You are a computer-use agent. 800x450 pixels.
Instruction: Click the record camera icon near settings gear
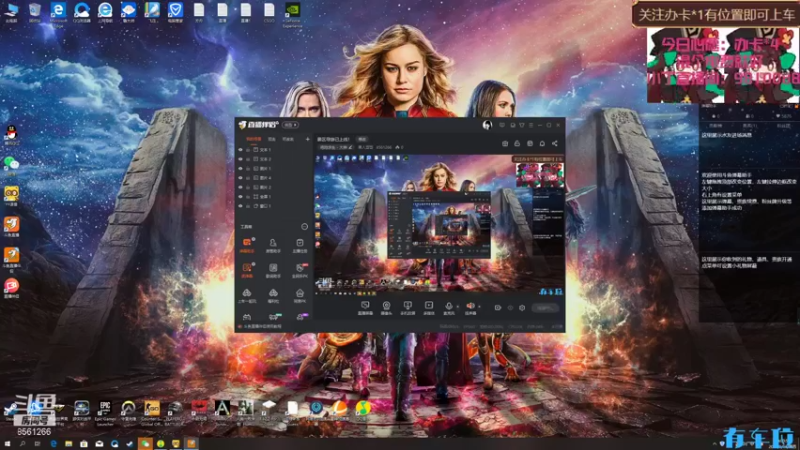497,308
